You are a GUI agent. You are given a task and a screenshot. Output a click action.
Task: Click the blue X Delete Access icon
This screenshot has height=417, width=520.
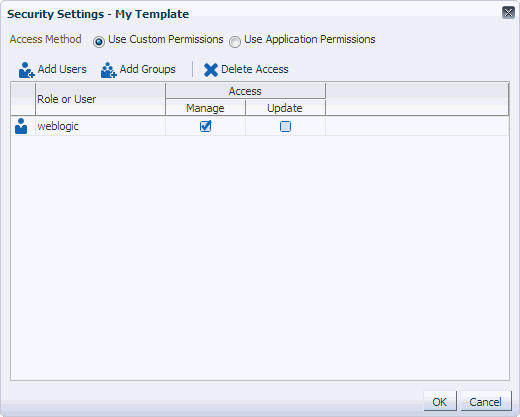pos(211,70)
